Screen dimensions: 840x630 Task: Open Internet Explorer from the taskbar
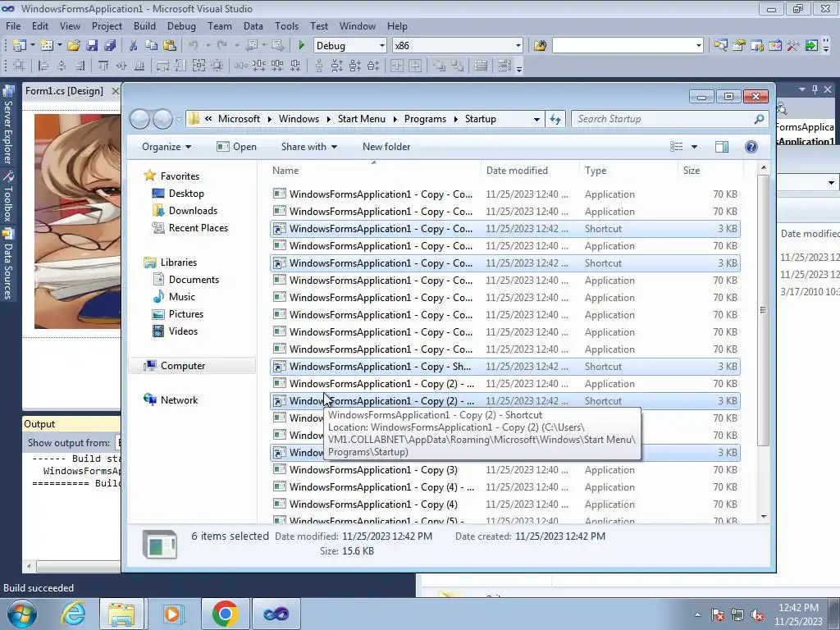coord(73,614)
